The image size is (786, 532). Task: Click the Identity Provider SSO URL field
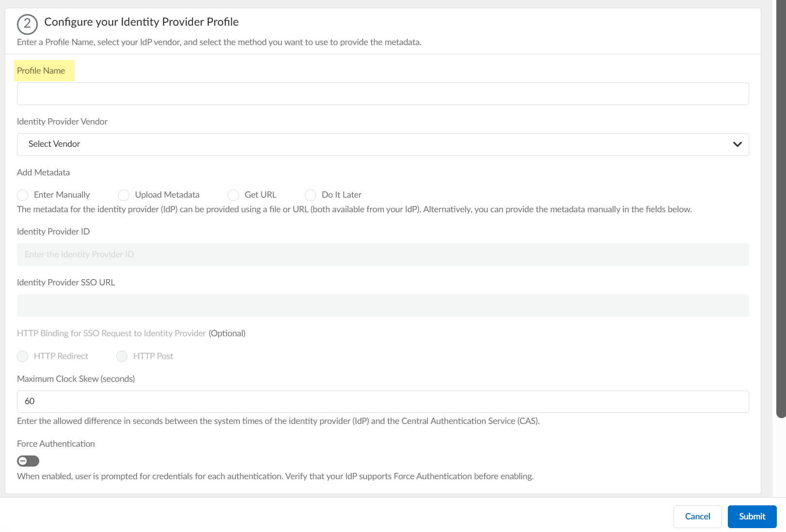(x=382, y=305)
